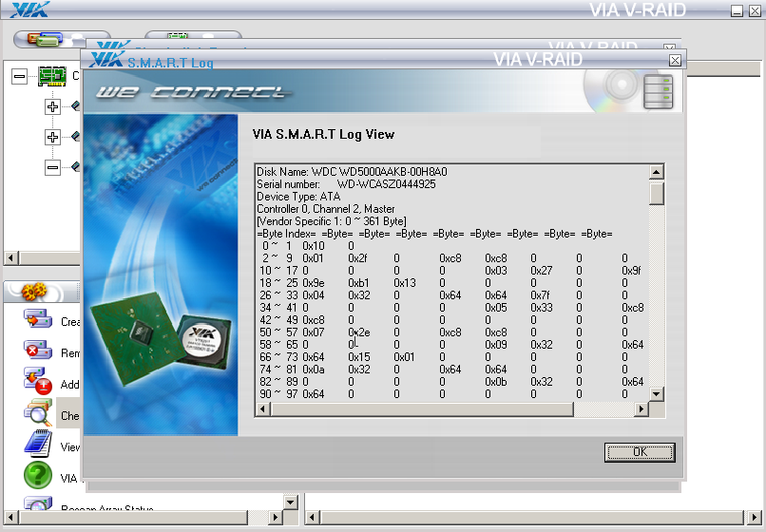Click the Remove array icon
The image size is (766, 532).
click(x=38, y=350)
